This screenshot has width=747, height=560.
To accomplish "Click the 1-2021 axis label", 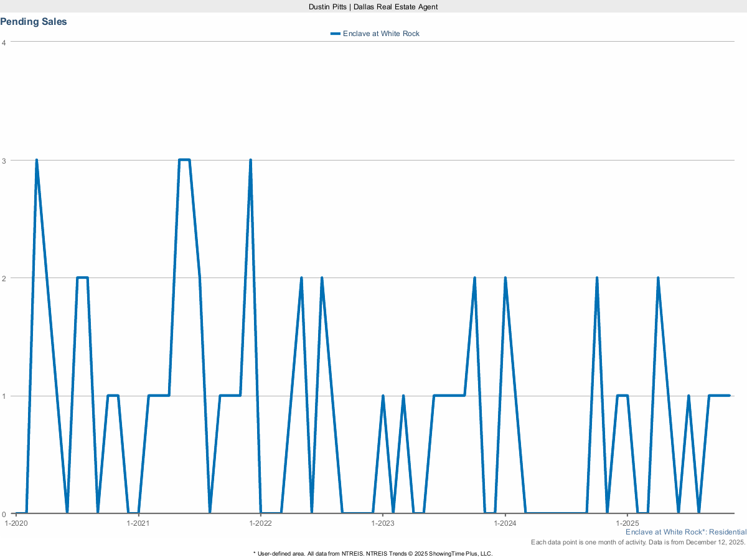I will pos(138,523).
